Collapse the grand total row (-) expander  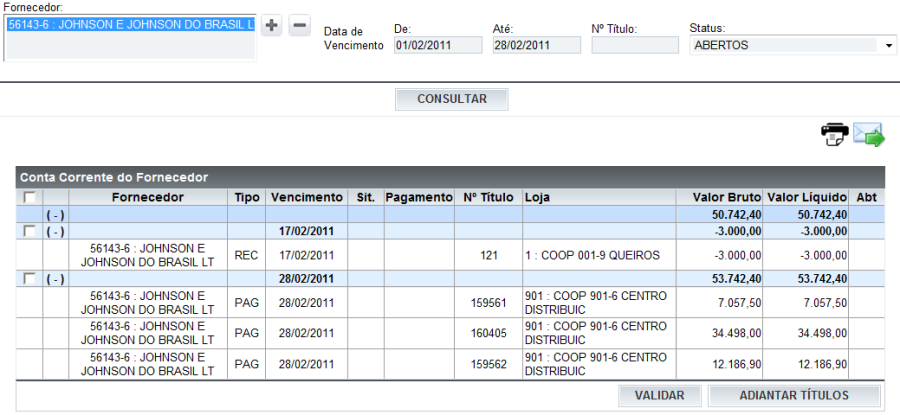[55, 215]
